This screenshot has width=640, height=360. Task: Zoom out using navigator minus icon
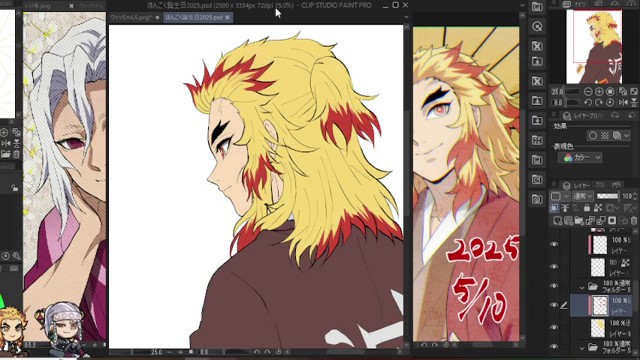588,92
